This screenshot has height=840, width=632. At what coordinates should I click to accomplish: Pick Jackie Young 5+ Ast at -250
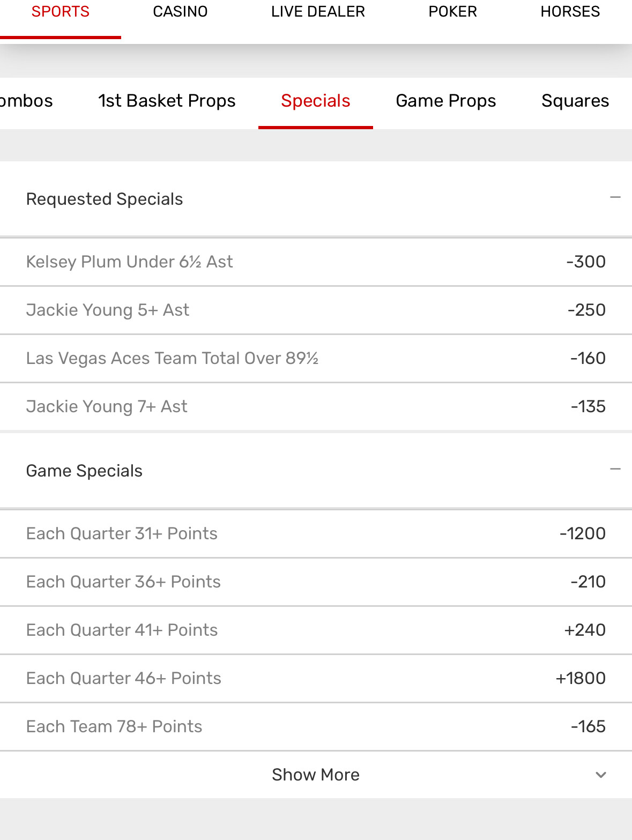click(586, 310)
